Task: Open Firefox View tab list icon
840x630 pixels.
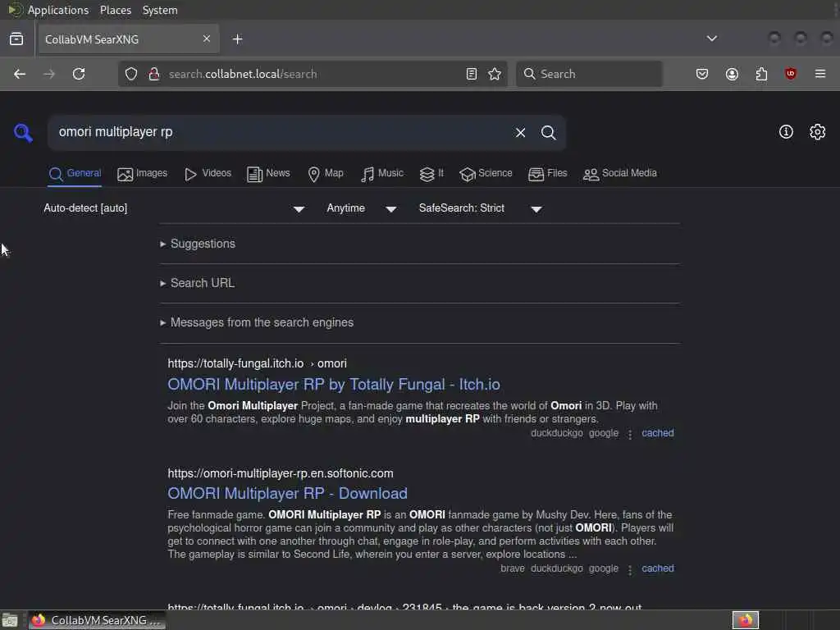Action: (16, 39)
